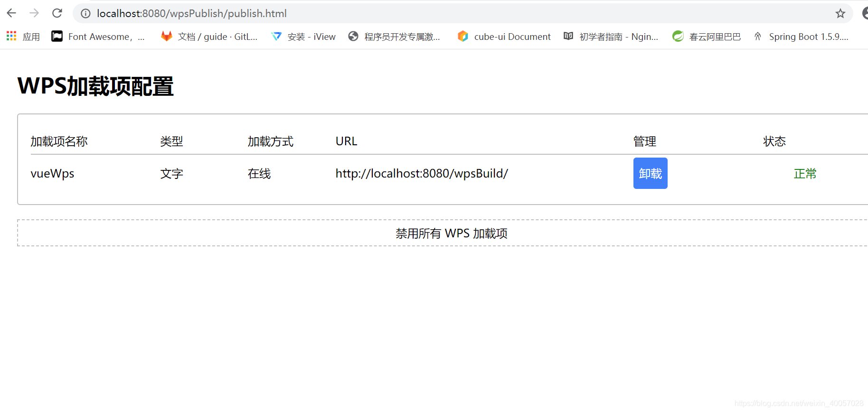Click the browser forward arrow

[x=34, y=13]
